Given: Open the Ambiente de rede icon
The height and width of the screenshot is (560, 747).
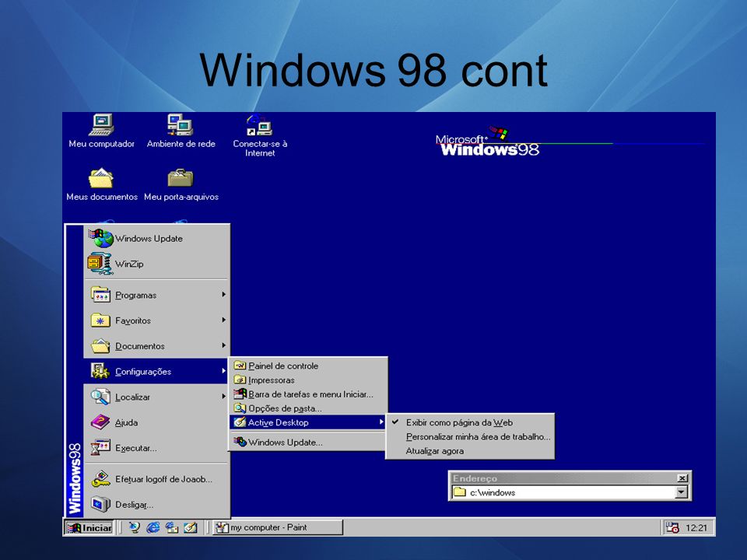Looking at the screenshot, I should 180,124.
